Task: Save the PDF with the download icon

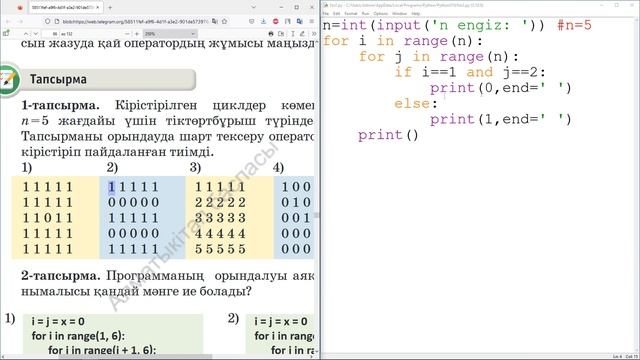Action: (x=281, y=33)
